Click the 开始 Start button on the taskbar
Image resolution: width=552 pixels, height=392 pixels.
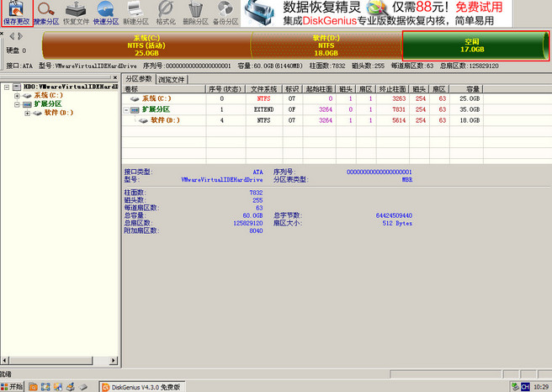click(x=13, y=386)
